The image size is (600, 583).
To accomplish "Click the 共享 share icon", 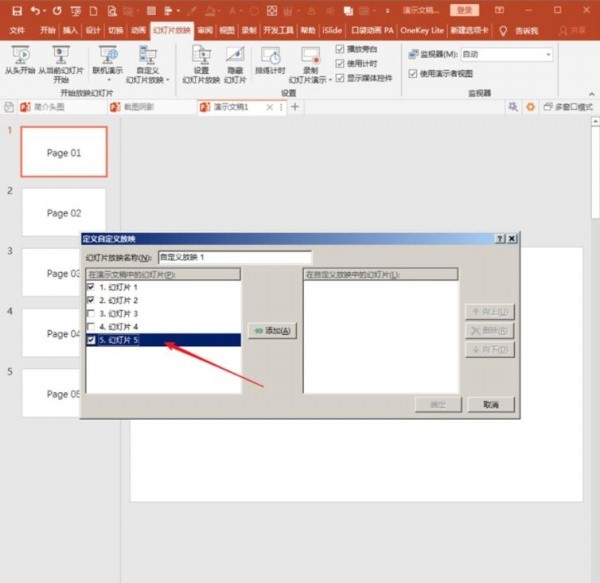I will (572, 31).
